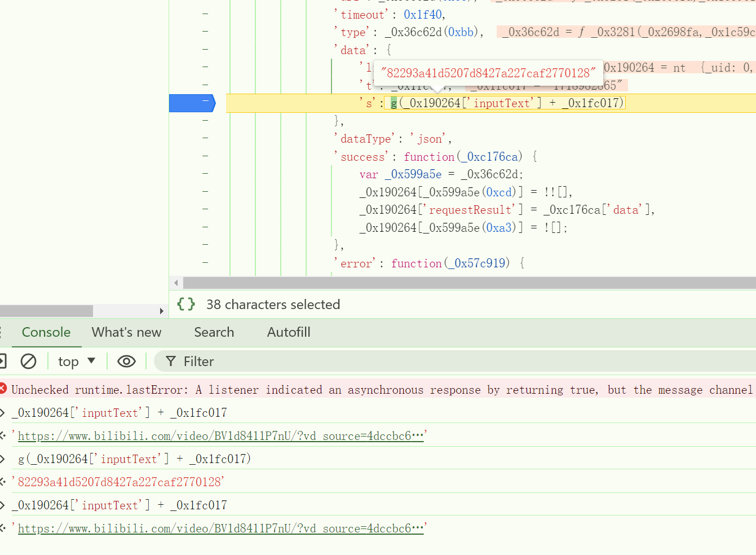Click the Unchecked runtime.lastError message
This screenshot has height=555, width=756.
(382, 390)
